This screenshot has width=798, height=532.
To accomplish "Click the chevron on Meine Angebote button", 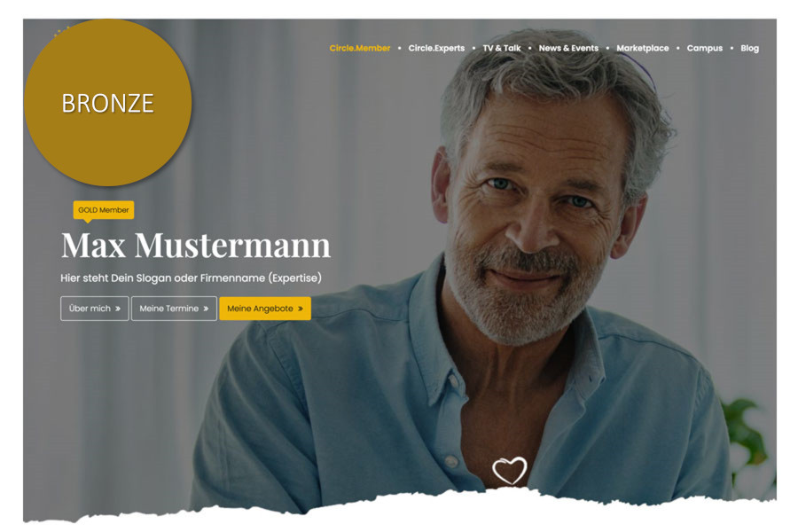I will point(301,309).
